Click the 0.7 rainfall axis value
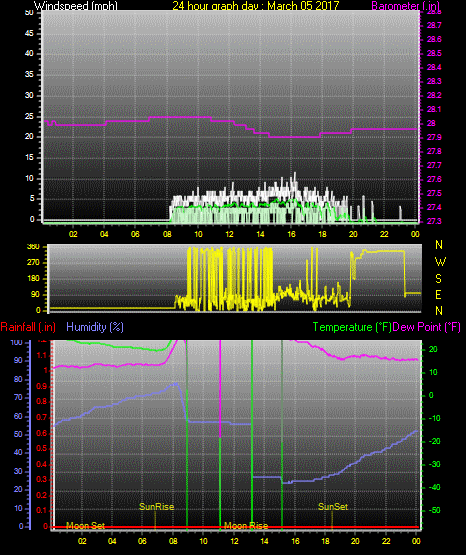The height and width of the screenshot is (555, 466). coord(42,417)
